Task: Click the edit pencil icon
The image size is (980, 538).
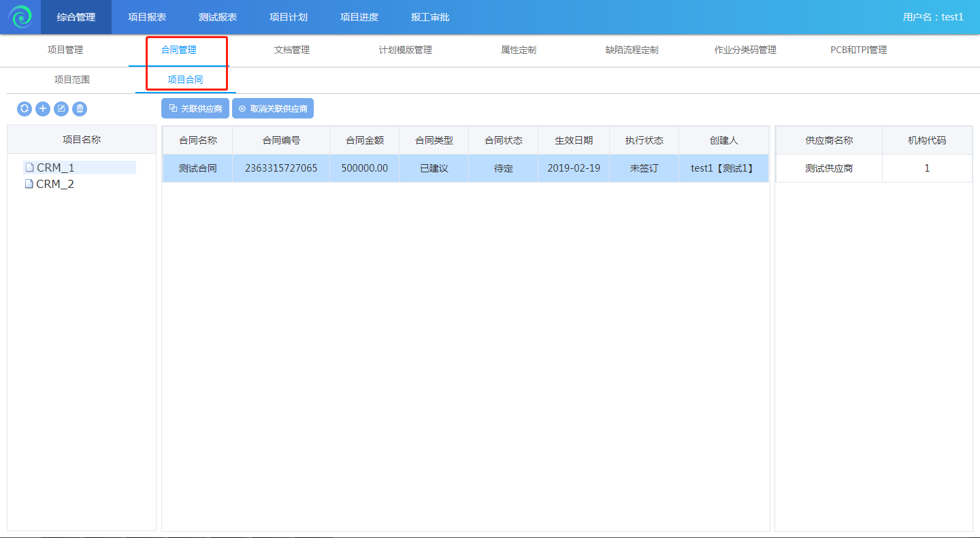Action: point(61,109)
